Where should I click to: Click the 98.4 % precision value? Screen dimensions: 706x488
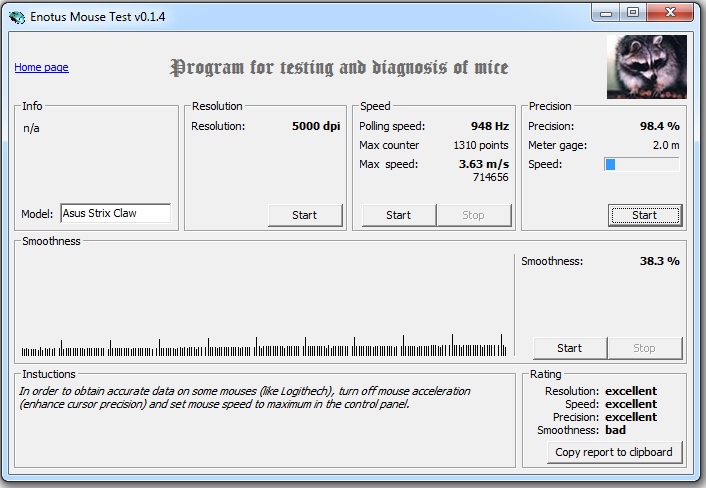(x=660, y=126)
